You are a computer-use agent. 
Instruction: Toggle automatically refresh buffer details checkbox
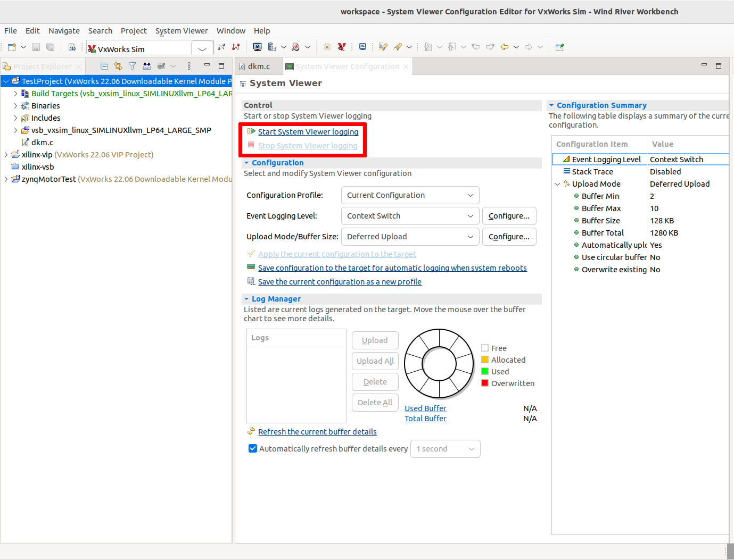click(253, 448)
